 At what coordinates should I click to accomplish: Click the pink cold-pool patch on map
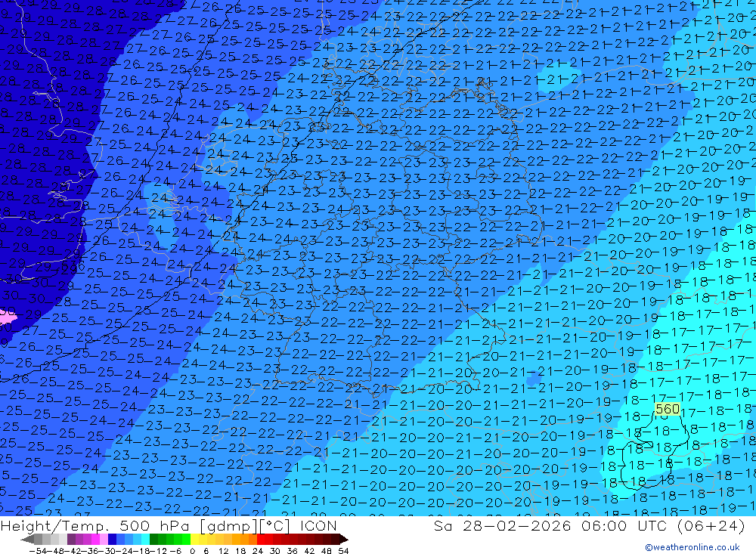click(8, 317)
